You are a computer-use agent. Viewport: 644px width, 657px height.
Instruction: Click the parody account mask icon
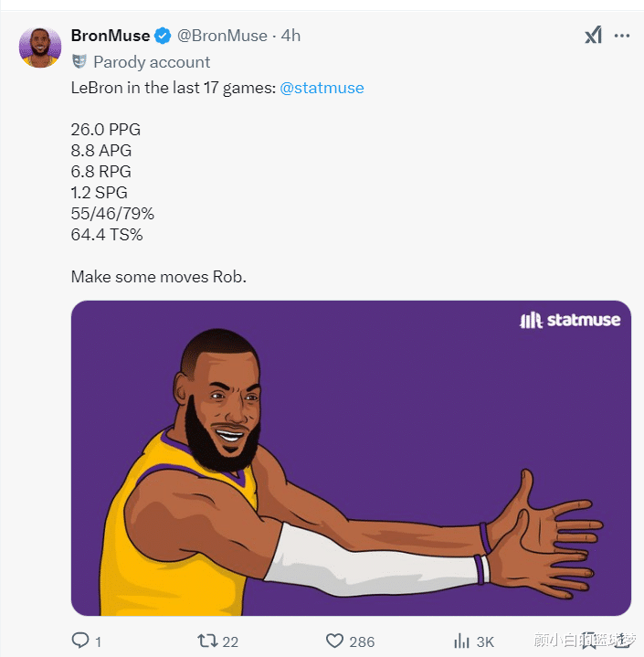pos(79,62)
